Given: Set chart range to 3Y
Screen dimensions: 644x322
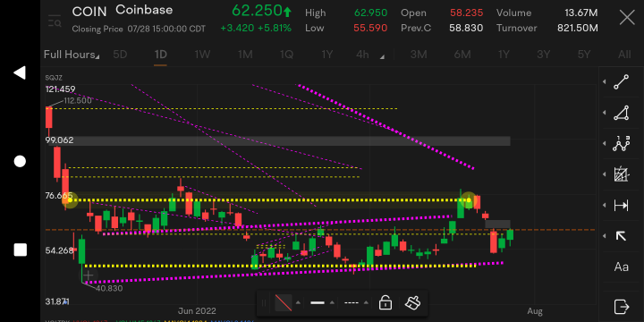Looking at the screenshot, I should tap(544, 55).
